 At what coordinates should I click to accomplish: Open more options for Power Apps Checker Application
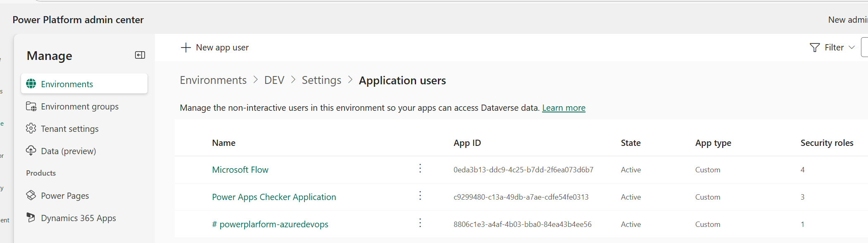tap(420, 195)
